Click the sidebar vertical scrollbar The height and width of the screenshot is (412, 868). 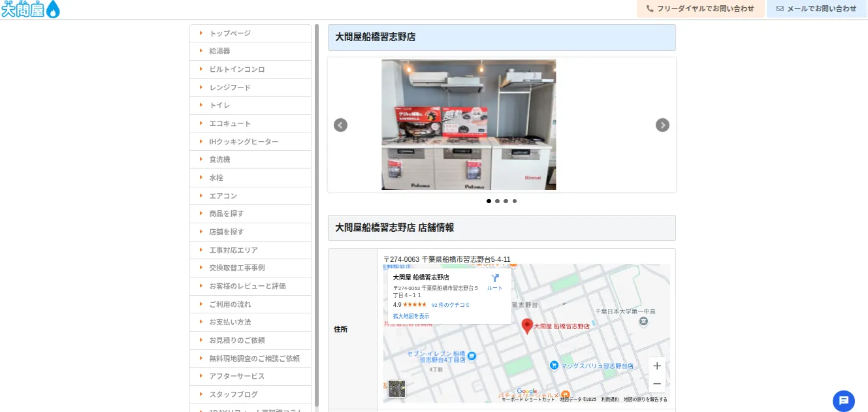317,215
